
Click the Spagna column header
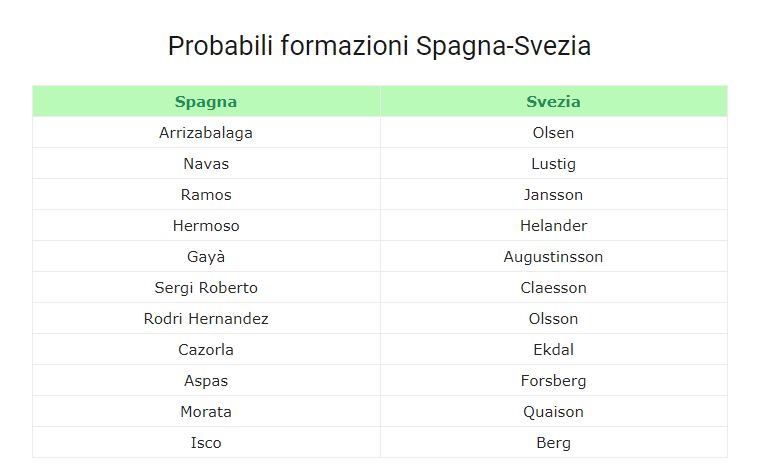(206, 101)
